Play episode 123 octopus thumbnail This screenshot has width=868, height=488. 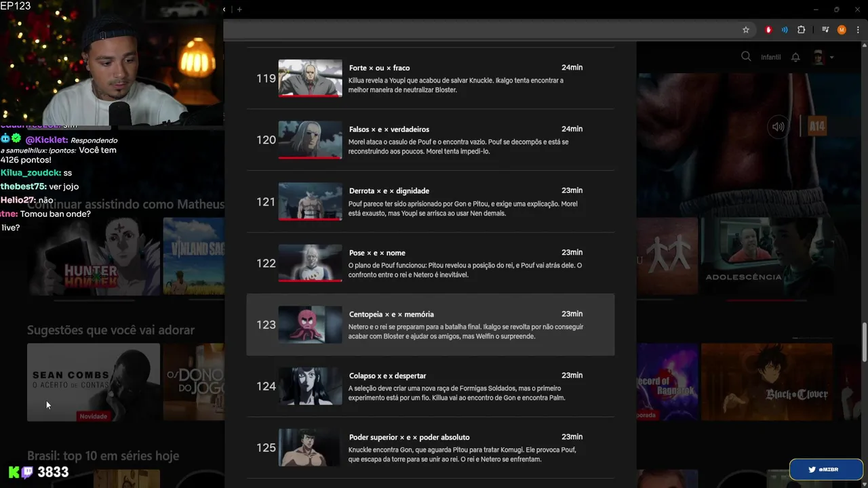pyautogui.click(x=310, y=325)
